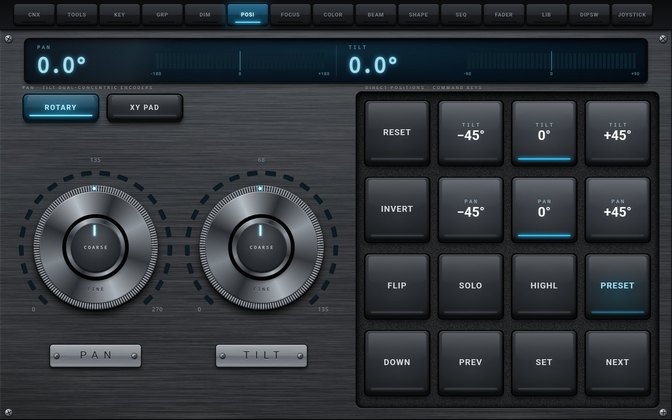
Task: Select the TILT 0° position key
Action: (544, 133)
